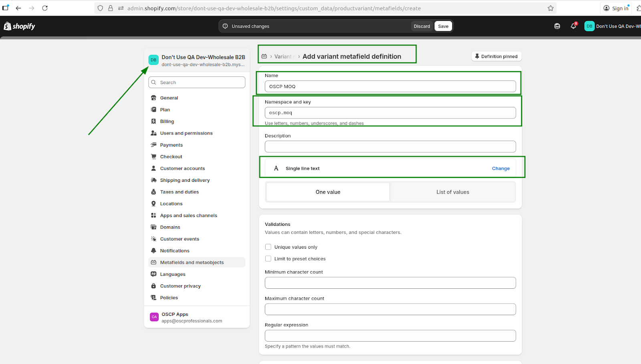Click Change to pick another field type
This screenshot has height=364, width=641.
point(500,169)
